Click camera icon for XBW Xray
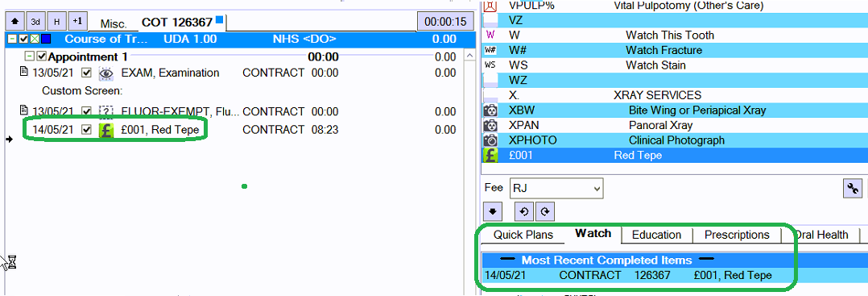This screenshot has width=868, height=296. coord(490,110)
